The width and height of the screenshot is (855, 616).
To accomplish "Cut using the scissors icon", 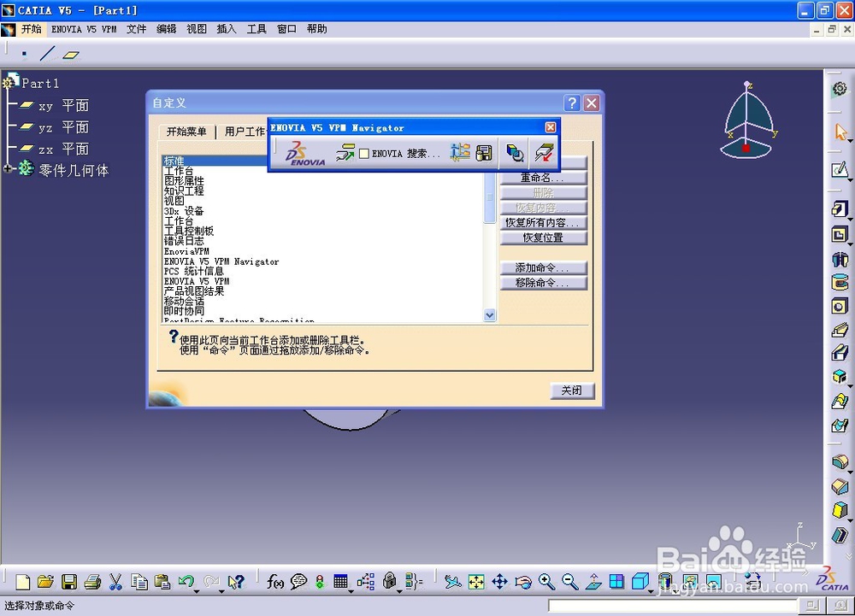I will [x=115, y=582].
